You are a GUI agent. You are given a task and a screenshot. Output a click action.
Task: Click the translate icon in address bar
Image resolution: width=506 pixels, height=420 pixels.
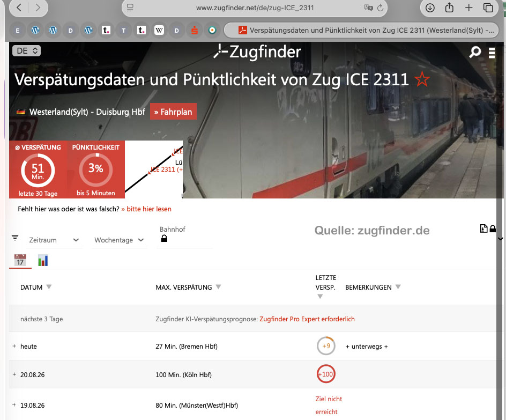368,8
